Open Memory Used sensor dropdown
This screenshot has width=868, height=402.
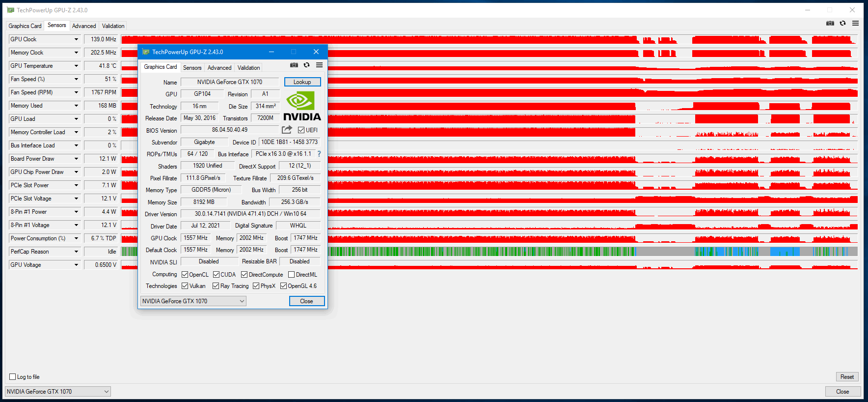pyautogui.click(x=76, y=106)
